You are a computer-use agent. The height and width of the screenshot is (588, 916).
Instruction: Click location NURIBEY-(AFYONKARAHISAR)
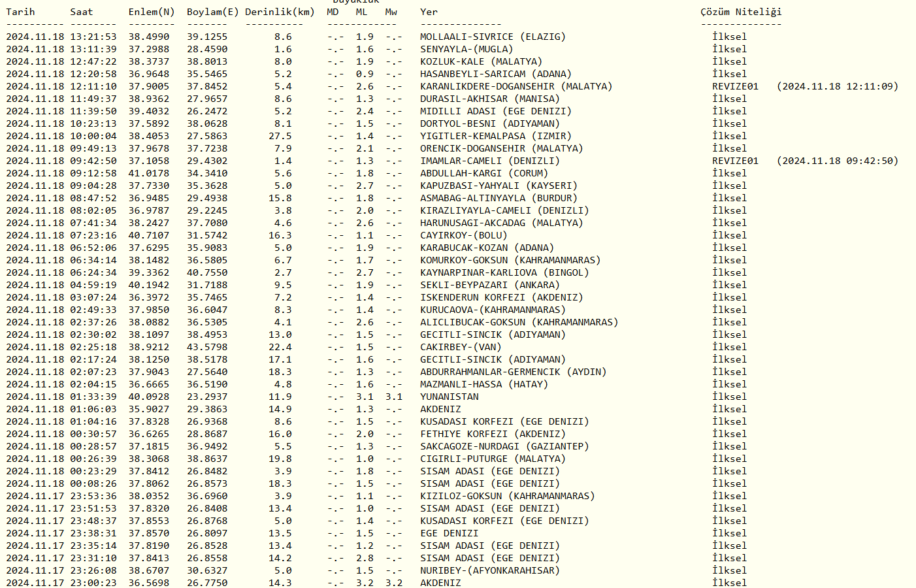point(490,570)
